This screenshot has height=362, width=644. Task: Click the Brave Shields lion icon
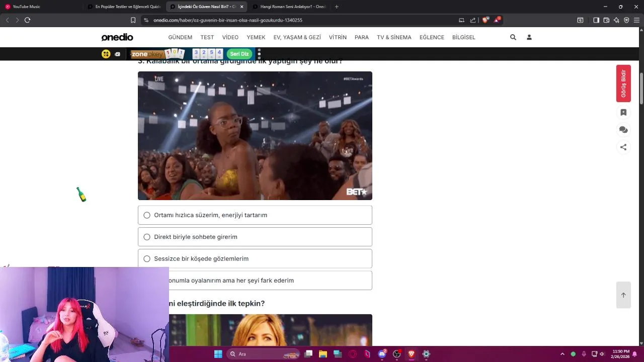pyautogui.click(x=485, y=20)
